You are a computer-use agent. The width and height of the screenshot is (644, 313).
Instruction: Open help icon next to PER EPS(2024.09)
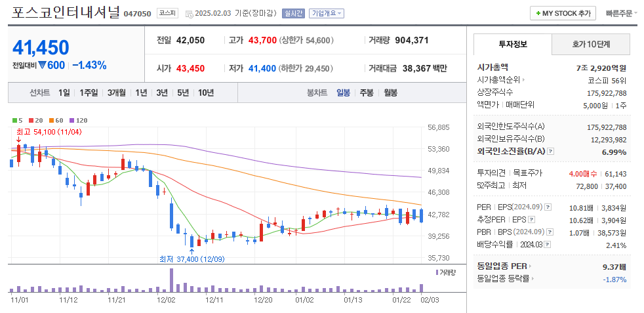point(548,207)
